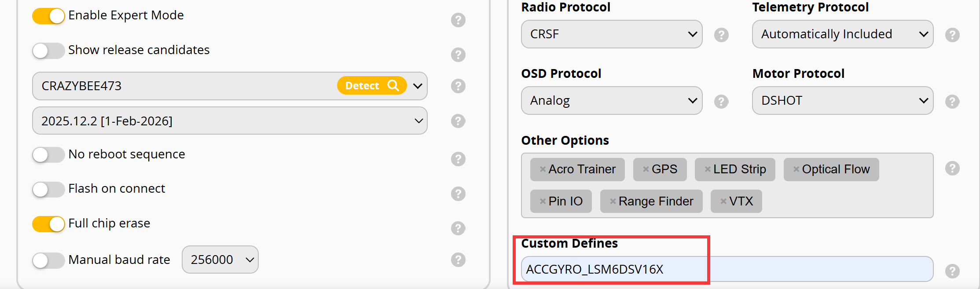
Task: Click help icon beside Radio Protocol dropdown
Action: pyautogui.click(x=721, y=35)
